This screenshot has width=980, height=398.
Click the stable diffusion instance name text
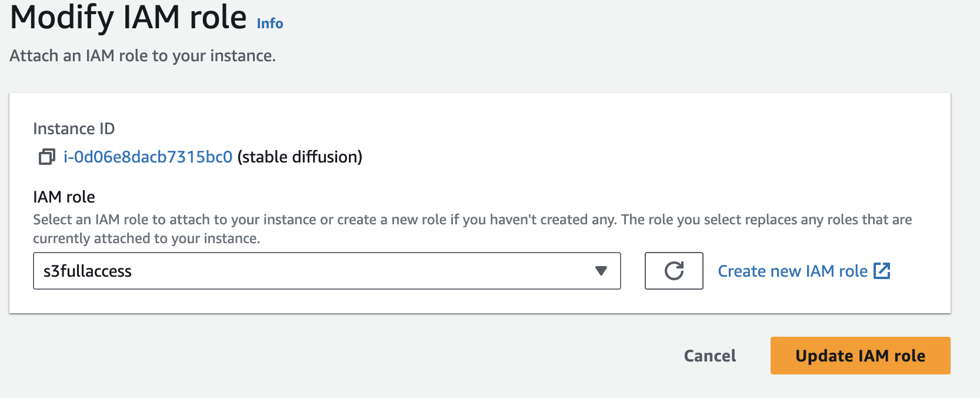click(299, 157)
